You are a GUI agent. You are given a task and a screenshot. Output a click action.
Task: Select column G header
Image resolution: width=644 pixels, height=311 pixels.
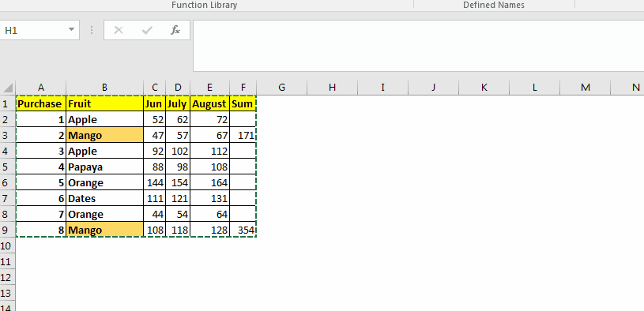(282, 88)
